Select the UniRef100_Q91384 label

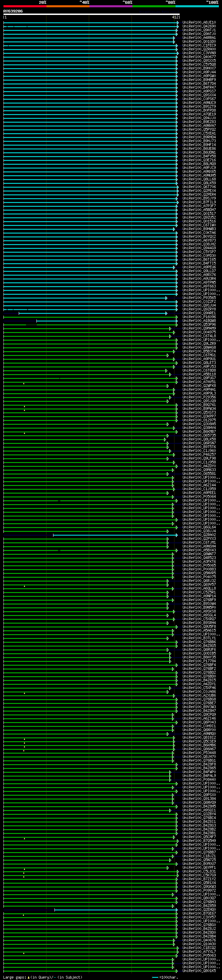point(199,799)
